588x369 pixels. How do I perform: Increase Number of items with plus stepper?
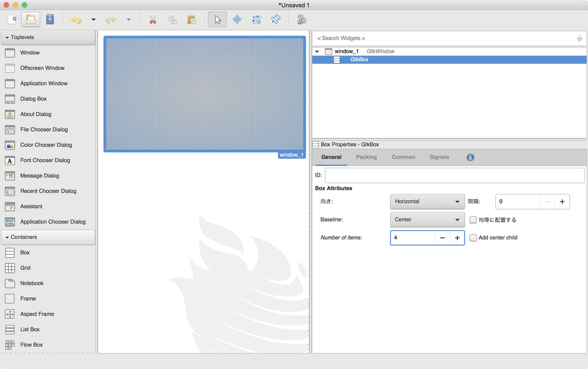click(457, 238)
